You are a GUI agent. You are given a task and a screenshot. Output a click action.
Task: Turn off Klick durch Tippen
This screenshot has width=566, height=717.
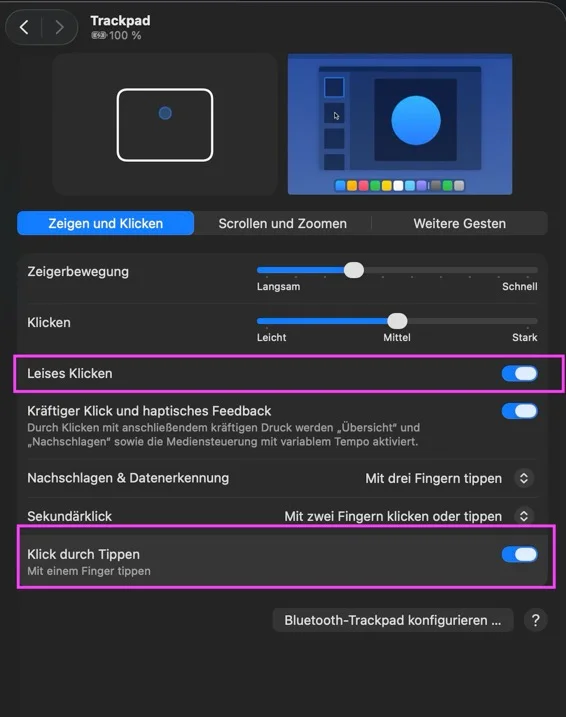pyautogui.click(x=519, y=554)
